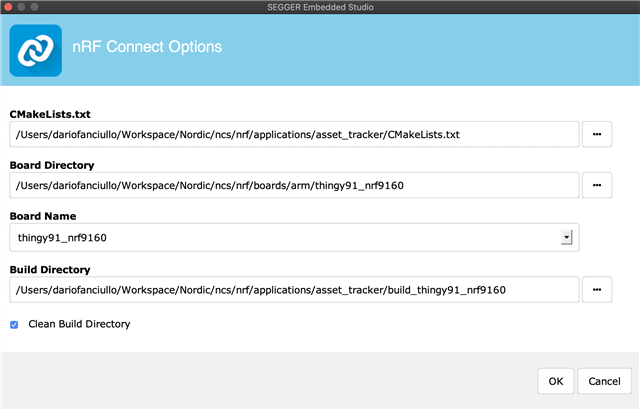Browse for the CMakeLists.txt file
The width and height of the screenshot is (640, 410).
[597, 134]
